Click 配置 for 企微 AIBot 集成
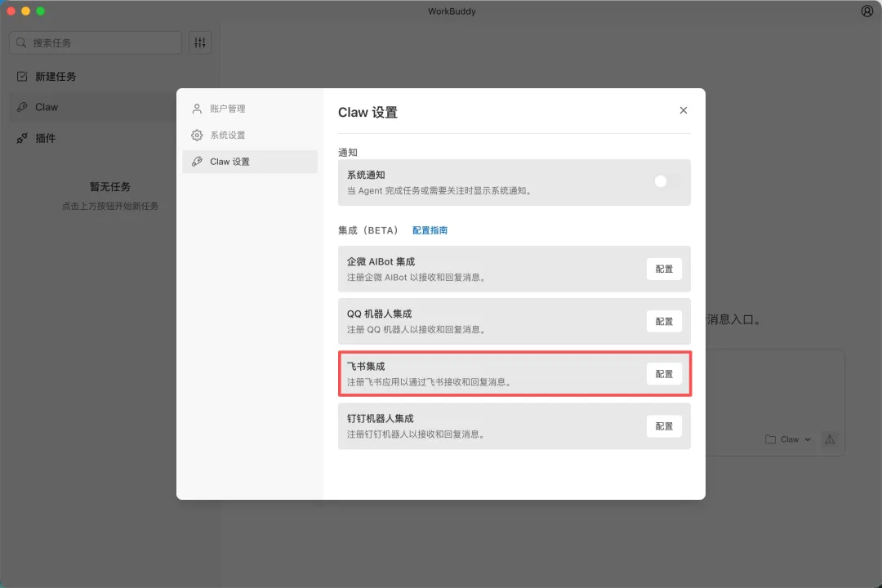 point(664,269)
